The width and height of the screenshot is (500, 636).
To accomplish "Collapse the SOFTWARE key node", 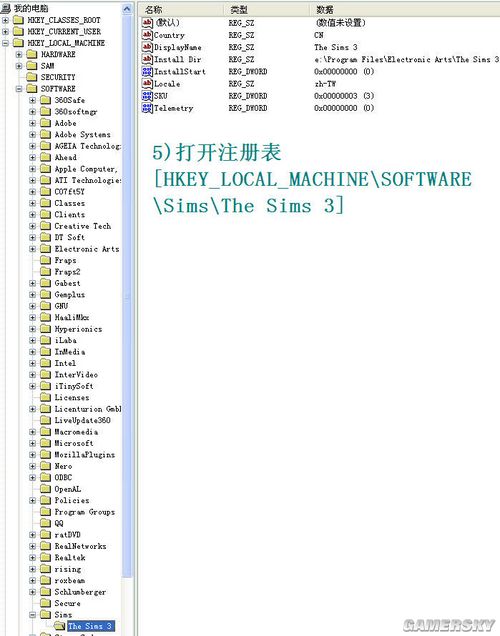I will (x=19, y=88).
